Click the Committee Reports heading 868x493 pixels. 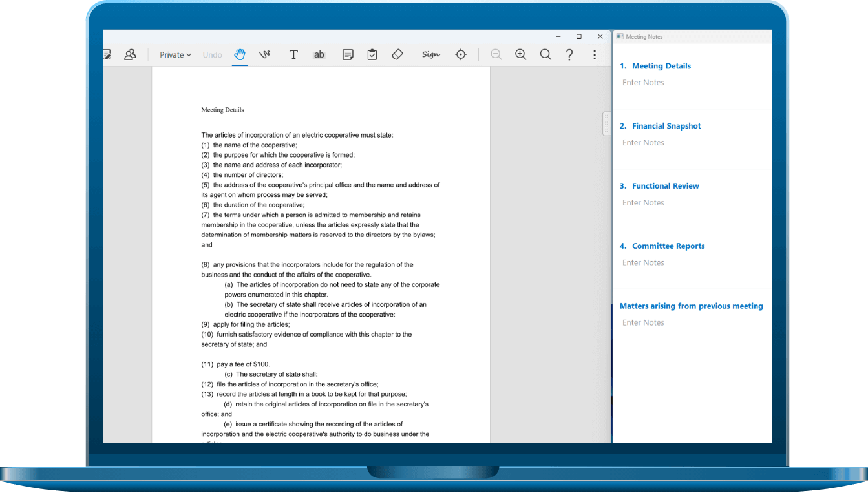(x=668, y=246)
